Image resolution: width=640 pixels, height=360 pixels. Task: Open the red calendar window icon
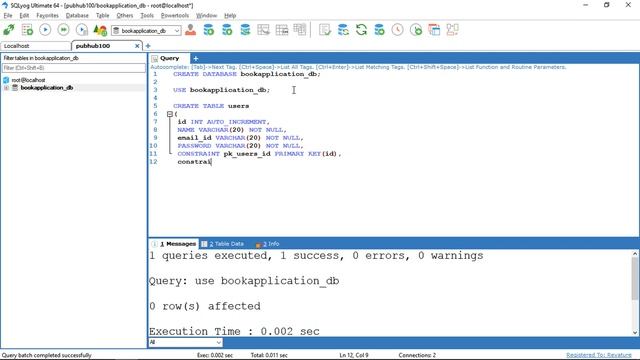point(434,30)
